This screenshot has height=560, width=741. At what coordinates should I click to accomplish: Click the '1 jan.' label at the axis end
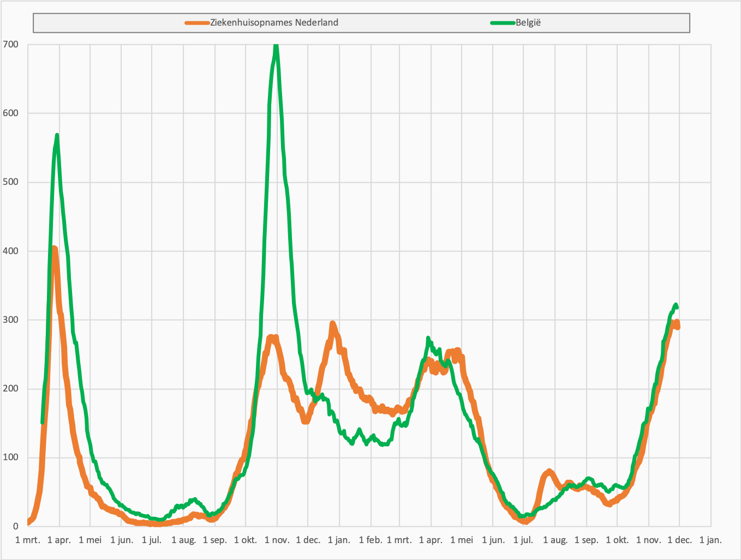[711, 540]
